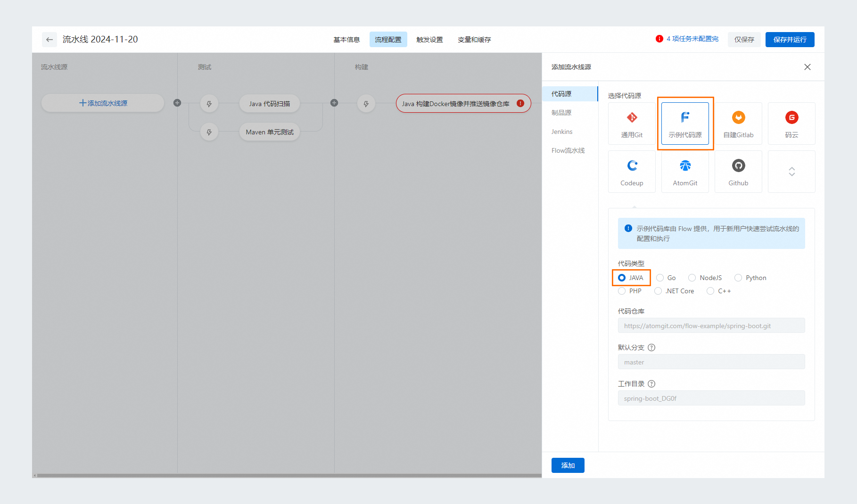
Task: Click the red warning icon on Java 构建Docker task
Action: pyautogui.click(x=520, y=103)
